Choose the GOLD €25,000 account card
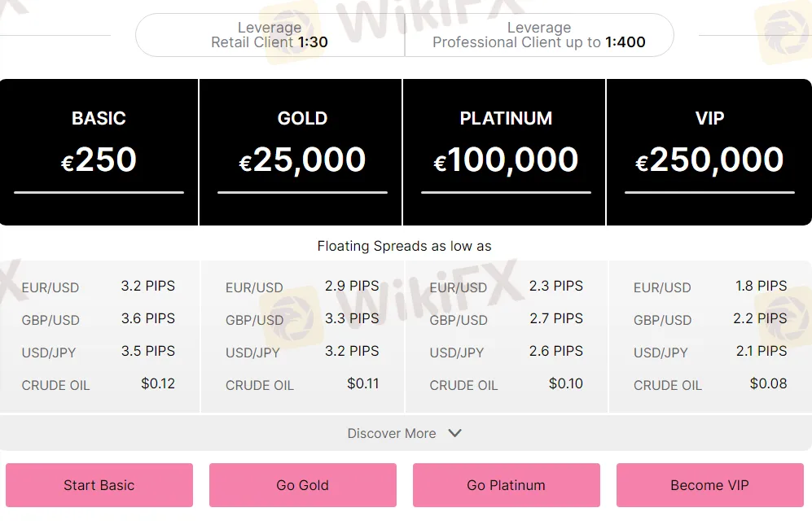This screenshot has height=521, width=812. pos(302,152)
